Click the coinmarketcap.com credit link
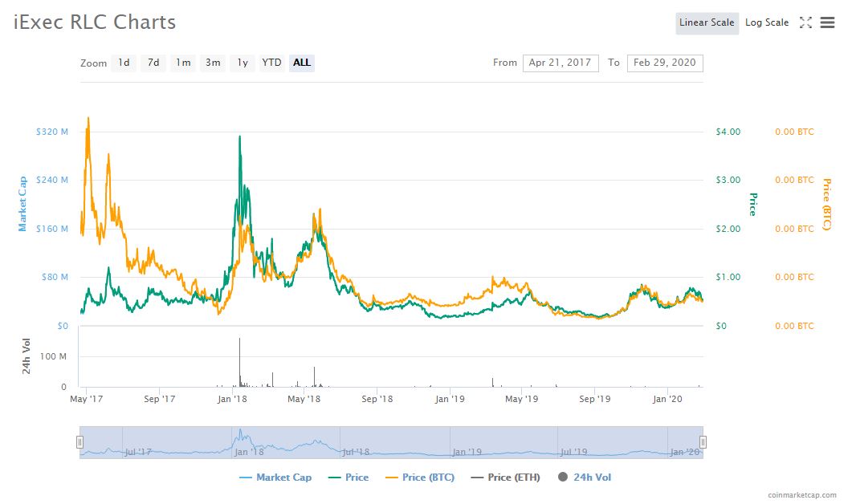The width and height of the screenshot is (852, 504). tap(802, 494)
